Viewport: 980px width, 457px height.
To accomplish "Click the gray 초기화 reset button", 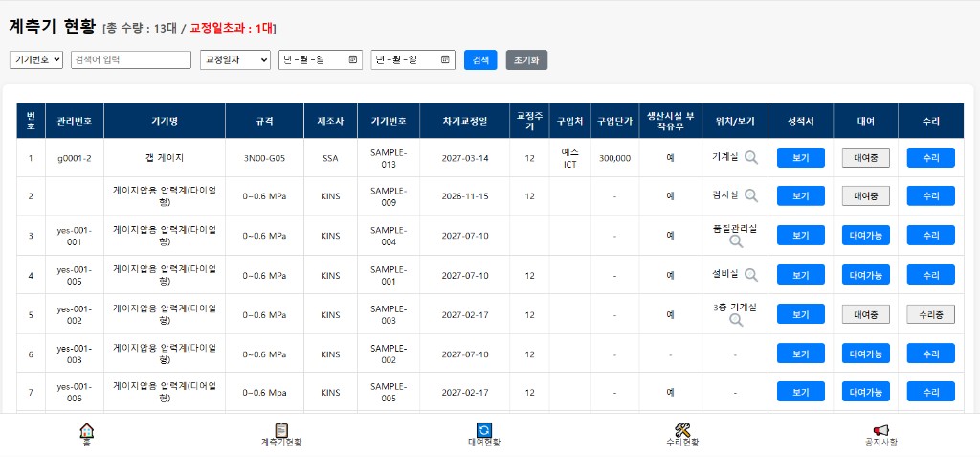I will coord(526,59).
